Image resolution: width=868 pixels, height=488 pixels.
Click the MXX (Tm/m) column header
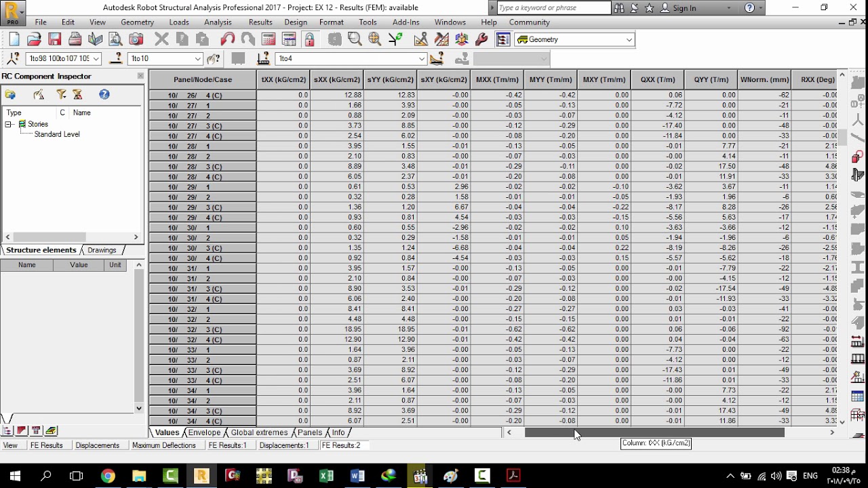(x=497, y=80)
